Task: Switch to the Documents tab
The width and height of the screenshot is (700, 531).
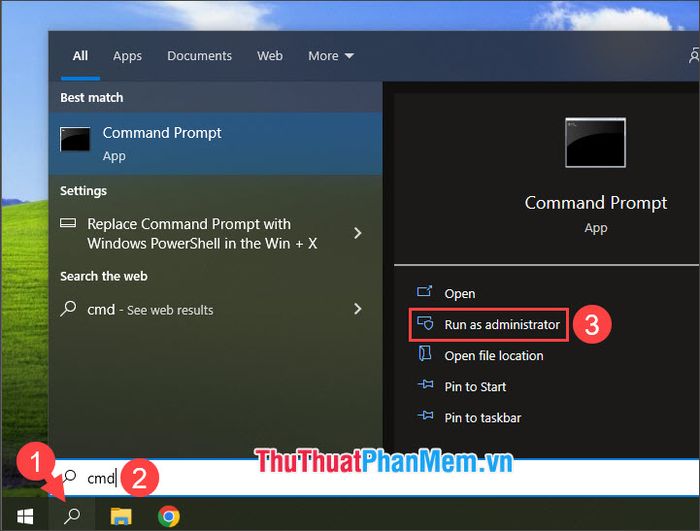Action: (x=200, y=56)
